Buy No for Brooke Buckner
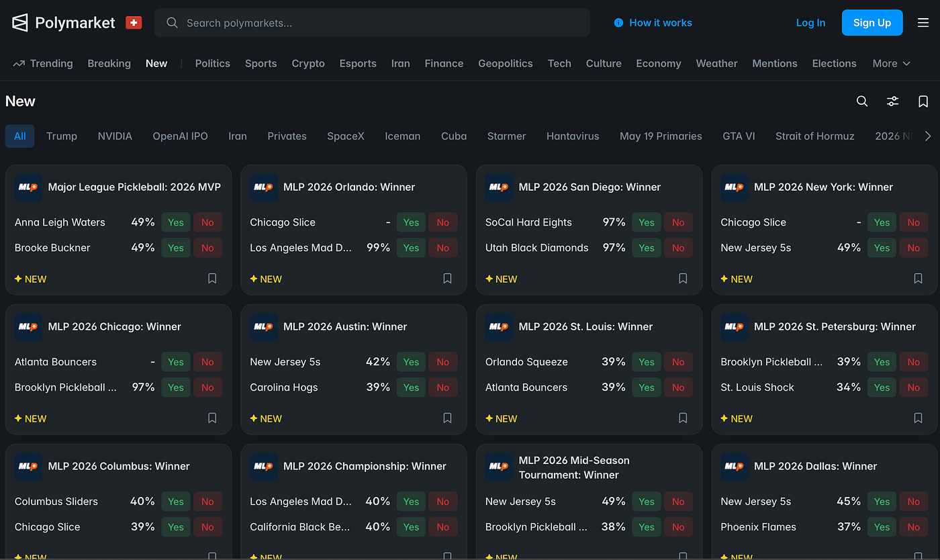This screenshot has width=940, height=560. click(x=207, y=248)
